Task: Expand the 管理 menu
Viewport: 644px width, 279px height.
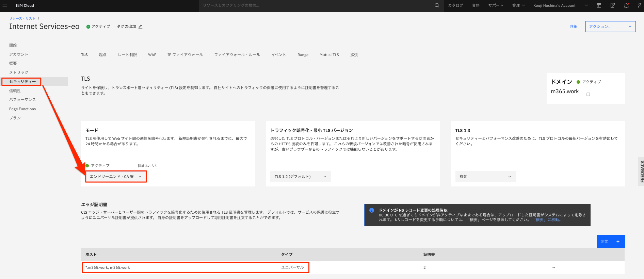Action: point(518,5)
